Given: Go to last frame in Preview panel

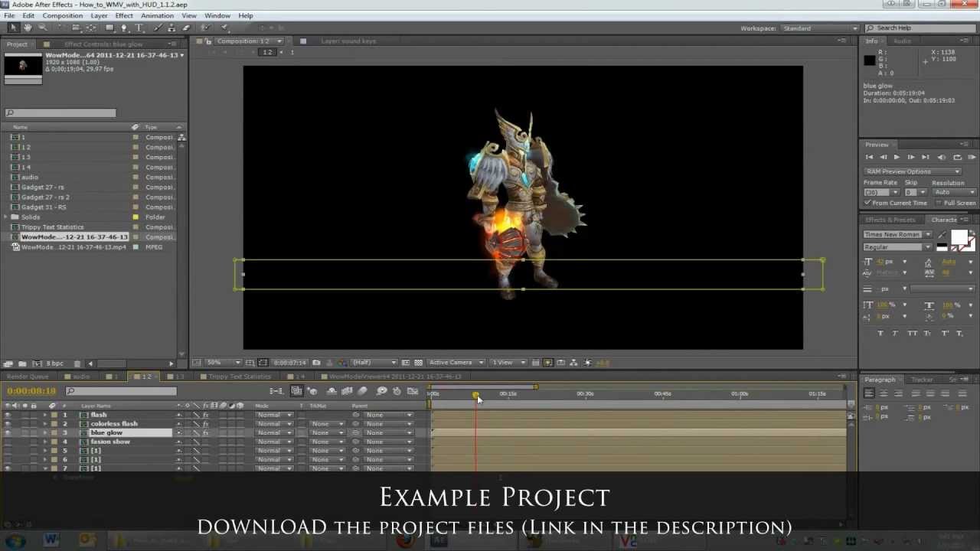Looking at the screenshot, I should pos(925,157).
